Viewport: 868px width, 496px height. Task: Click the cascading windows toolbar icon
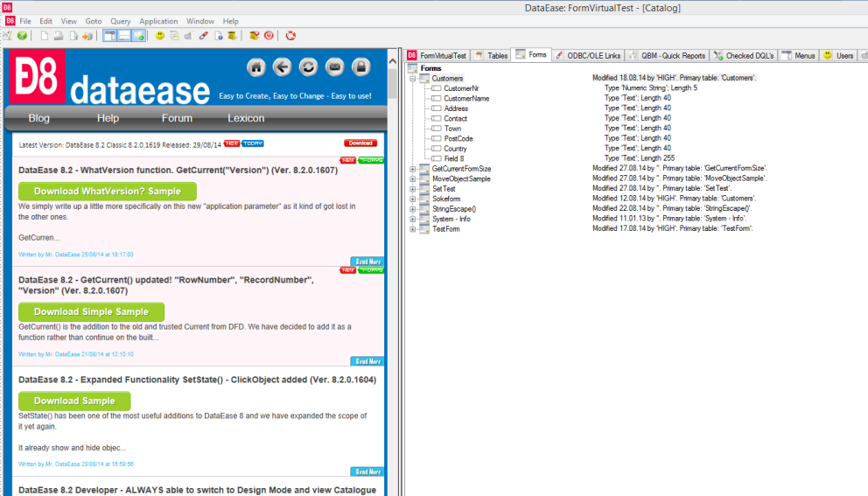point(174,35)
